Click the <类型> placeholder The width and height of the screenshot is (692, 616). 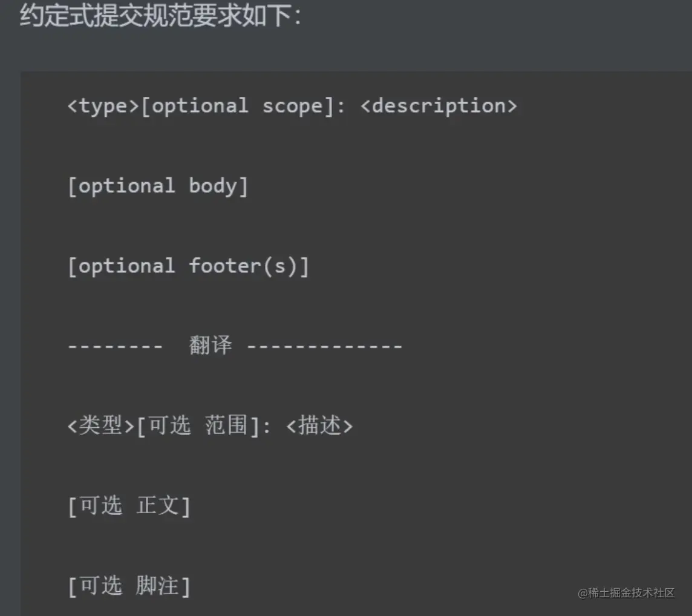coord(100,426)
